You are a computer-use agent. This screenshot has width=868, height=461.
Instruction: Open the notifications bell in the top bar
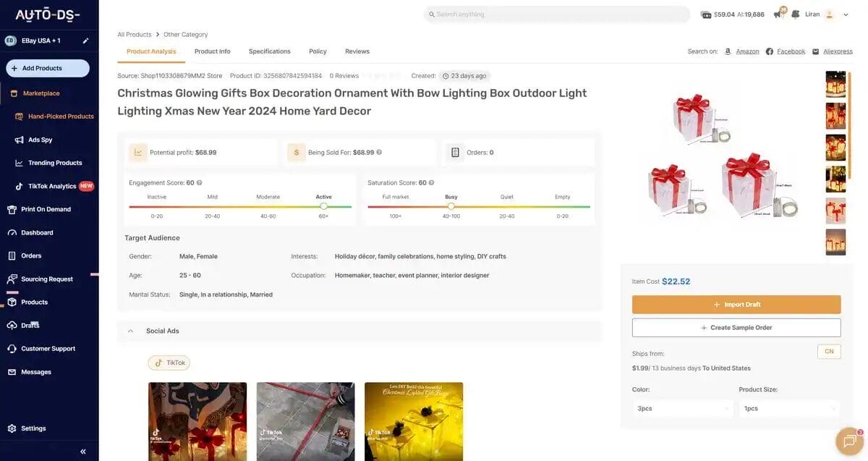(x=776, y=13)
